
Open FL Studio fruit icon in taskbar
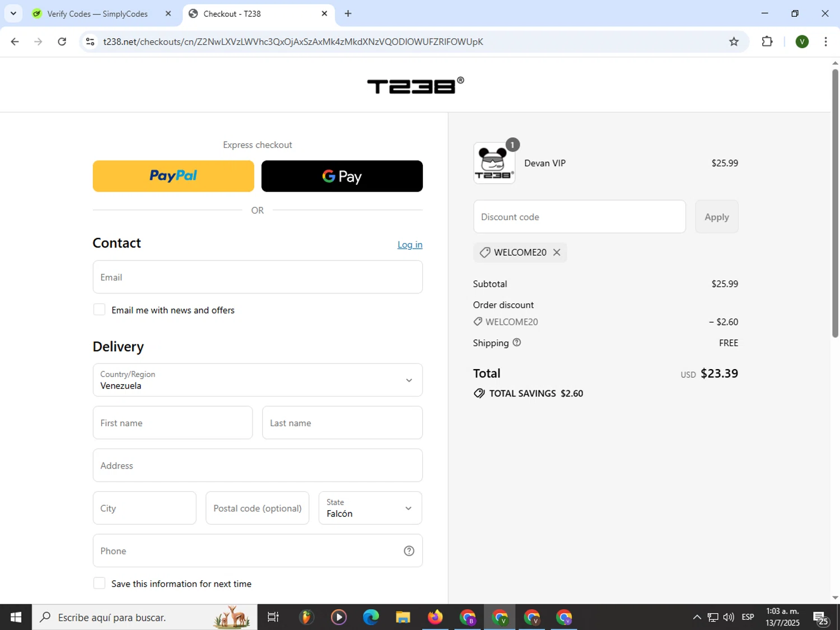click(x=306, y=617)
